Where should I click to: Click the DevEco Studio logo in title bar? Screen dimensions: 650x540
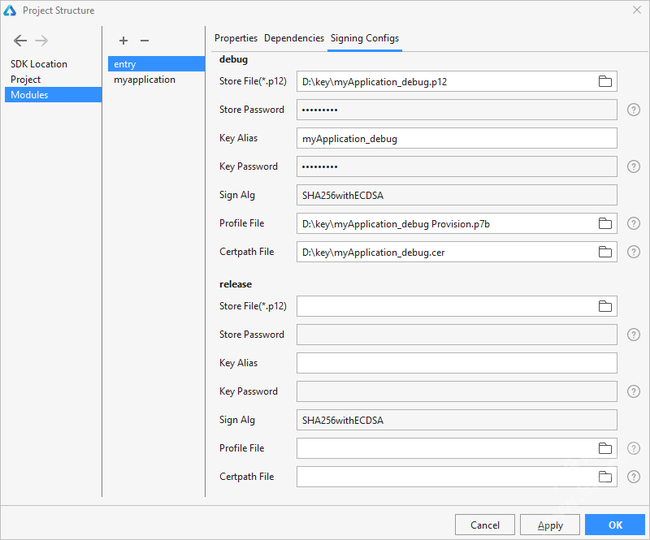(x=10, y=10)
